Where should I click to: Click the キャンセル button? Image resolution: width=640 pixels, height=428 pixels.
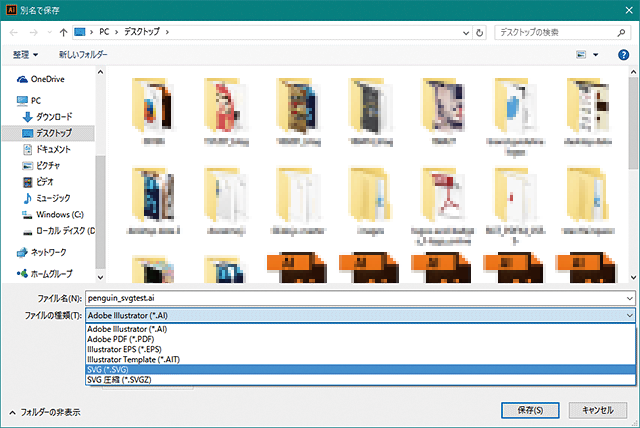coord(598,410)
